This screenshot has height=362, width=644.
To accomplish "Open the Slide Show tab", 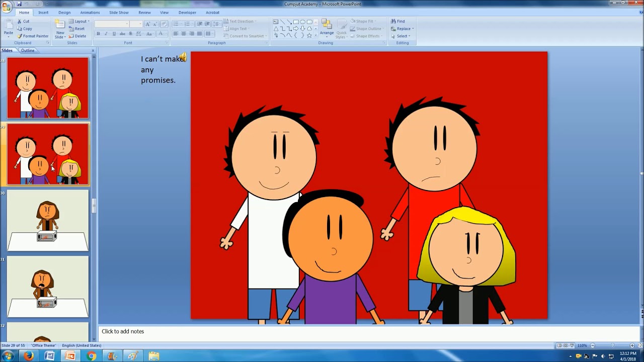I will click(x=119, y=12).
